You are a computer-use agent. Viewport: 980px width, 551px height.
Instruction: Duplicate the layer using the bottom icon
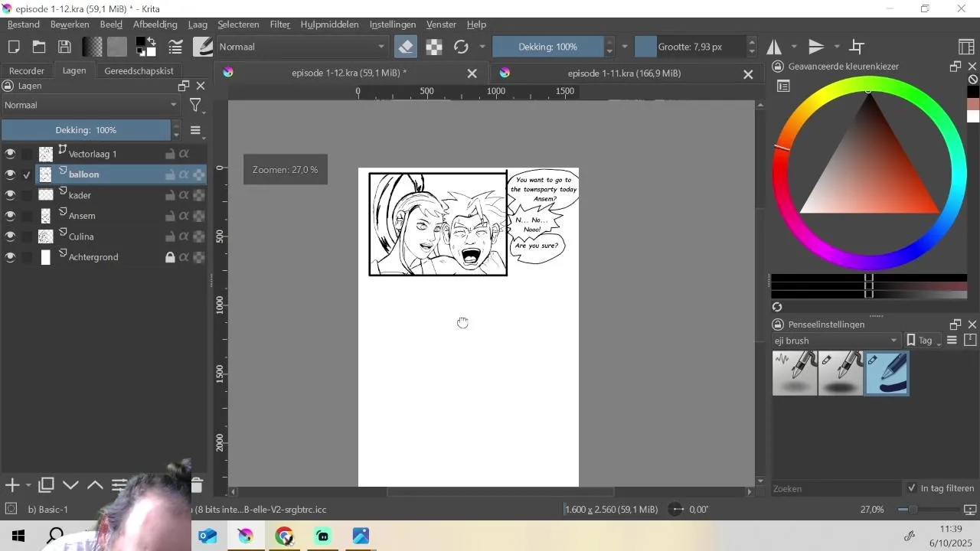click(x=46, y=485)
